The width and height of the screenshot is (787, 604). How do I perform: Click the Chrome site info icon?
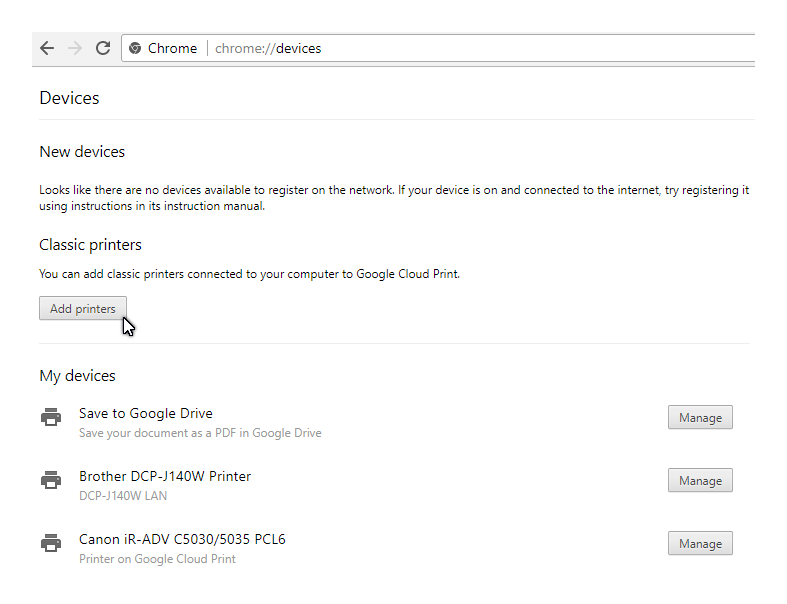pyautogui.click(x=135, y=48)
